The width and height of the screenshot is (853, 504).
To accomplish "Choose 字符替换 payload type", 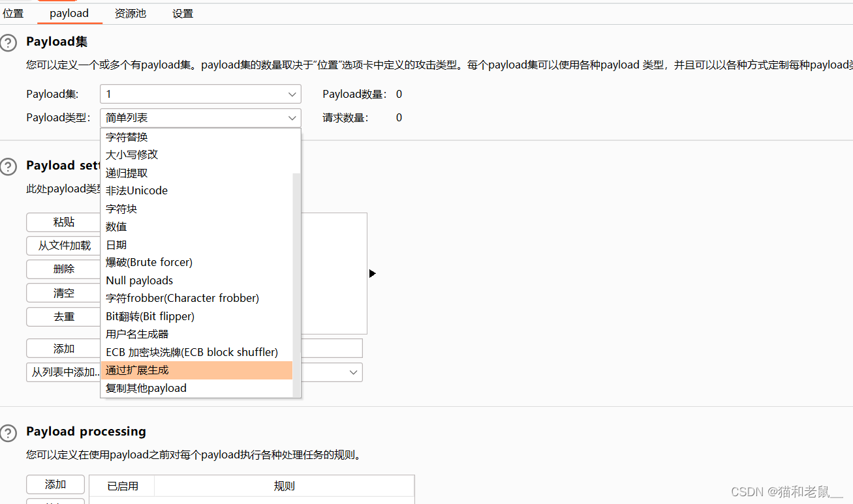I will click(x=196, y=137).
